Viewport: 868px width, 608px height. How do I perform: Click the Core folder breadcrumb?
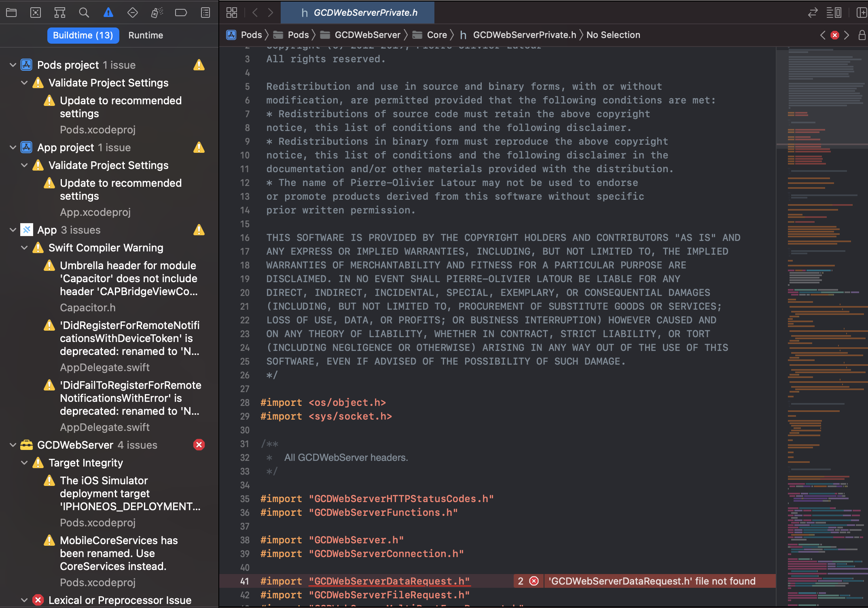[430, 35]
